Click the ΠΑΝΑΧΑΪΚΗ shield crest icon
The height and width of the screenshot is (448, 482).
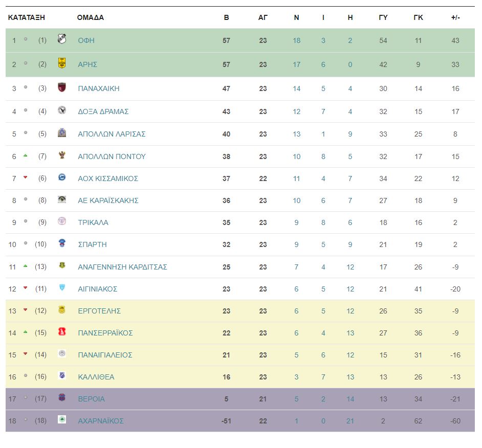coord(62,87)
